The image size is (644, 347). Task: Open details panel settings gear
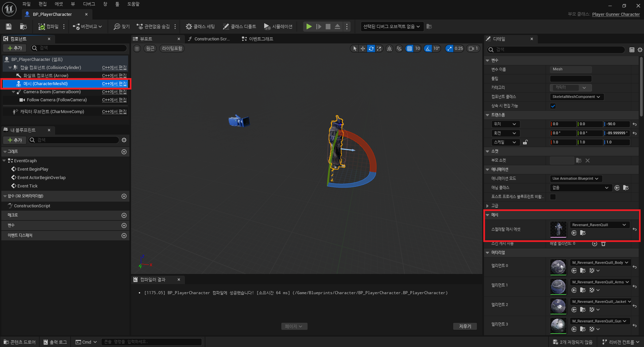(x=640, y=50)
